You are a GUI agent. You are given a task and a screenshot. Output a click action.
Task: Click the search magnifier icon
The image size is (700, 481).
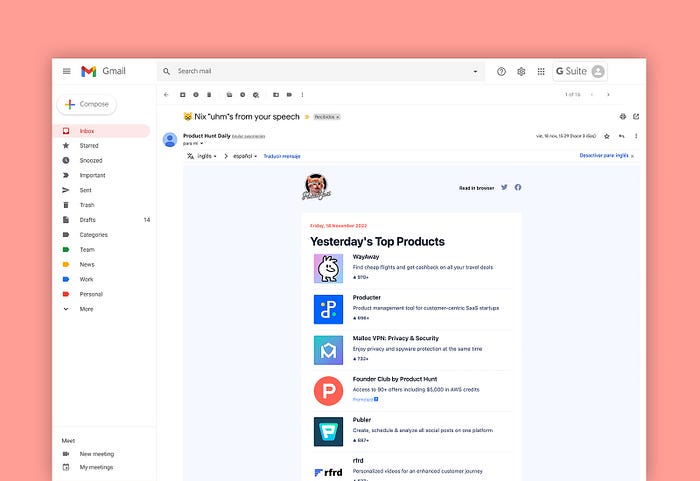[167, 71]
